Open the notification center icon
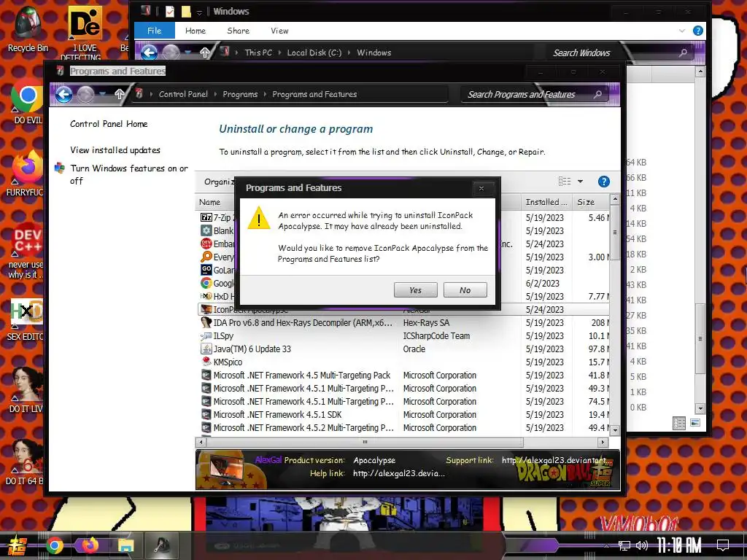Viewport: 747px width, 560px height. point(723,545)
